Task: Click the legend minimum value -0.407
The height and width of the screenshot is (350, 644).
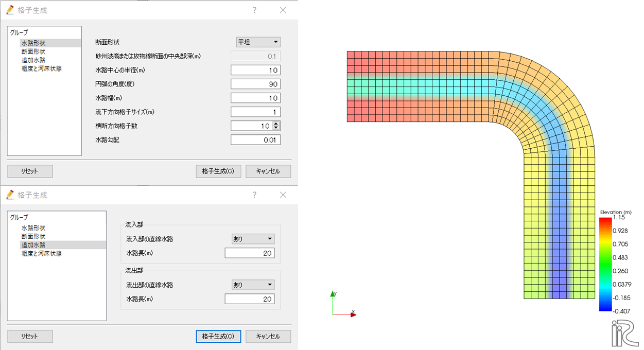Action: pyautogui.click(x=621, y=310)
